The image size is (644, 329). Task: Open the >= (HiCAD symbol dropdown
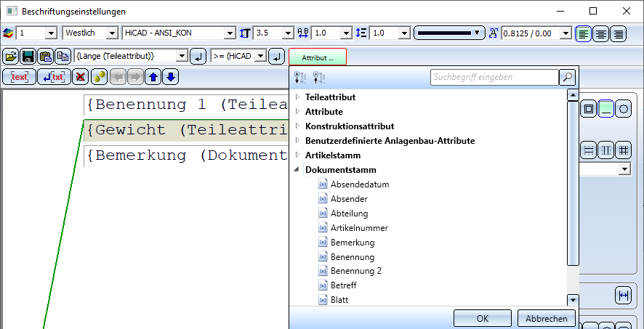click(260, 57)
